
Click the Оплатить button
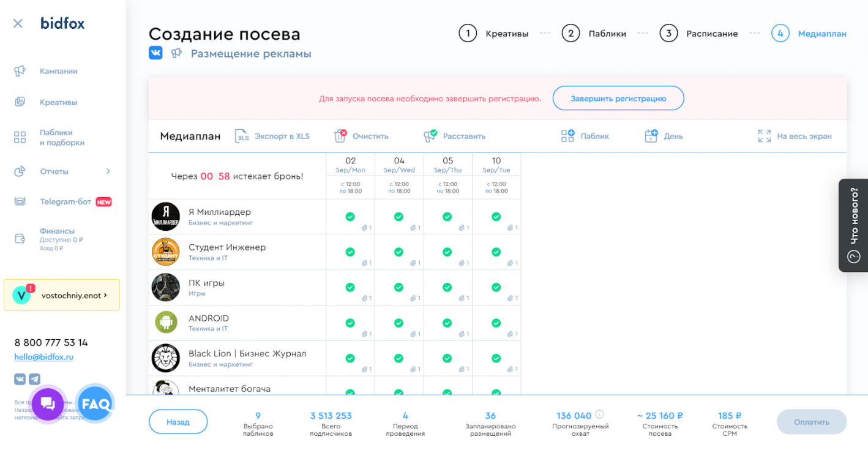tap(812, 422)
